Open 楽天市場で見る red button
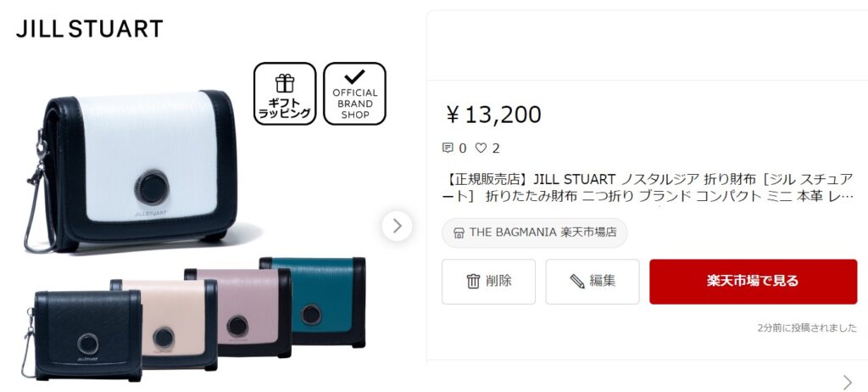This screenshot has width=868, height=392. 753,281
